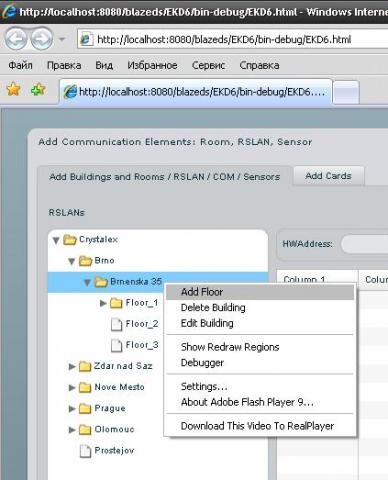Choose Edit Building from context menu
Screen dimensions: 388x480
point(260,323)
